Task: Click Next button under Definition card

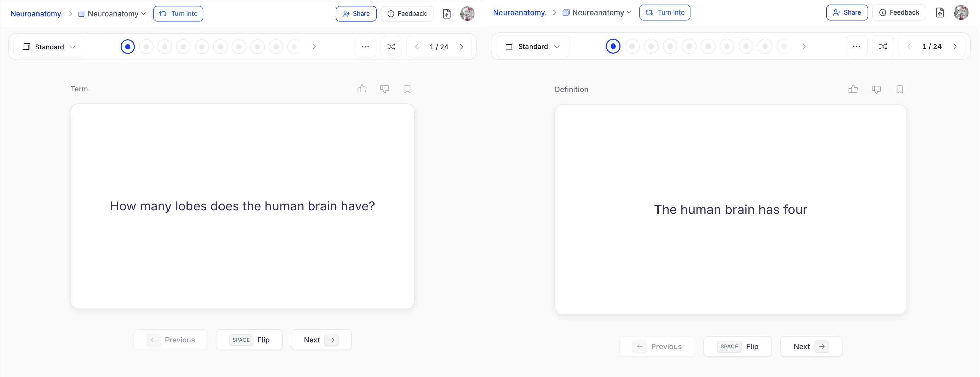Action: click(811, 346)
